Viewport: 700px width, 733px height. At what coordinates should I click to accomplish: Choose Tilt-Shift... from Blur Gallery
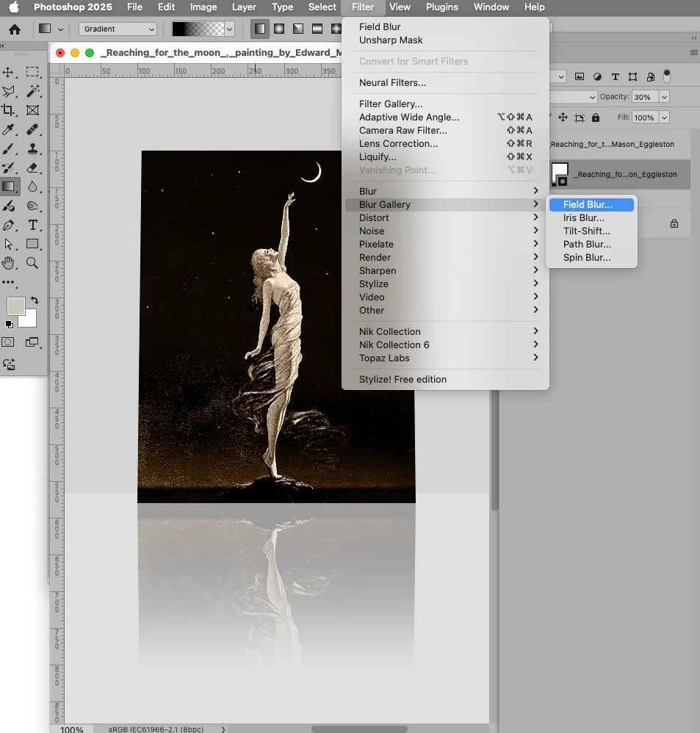(591, 231)
